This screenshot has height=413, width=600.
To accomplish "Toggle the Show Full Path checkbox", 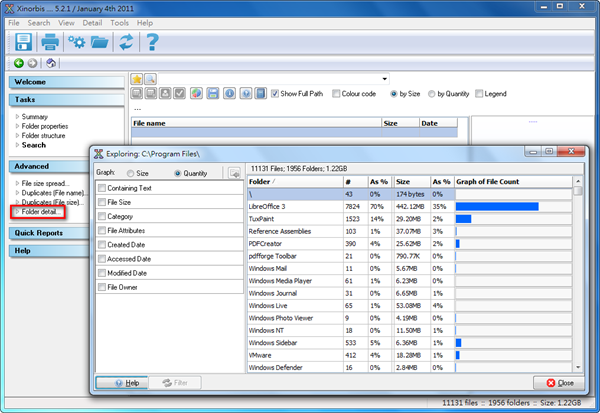I will point(276,94).
